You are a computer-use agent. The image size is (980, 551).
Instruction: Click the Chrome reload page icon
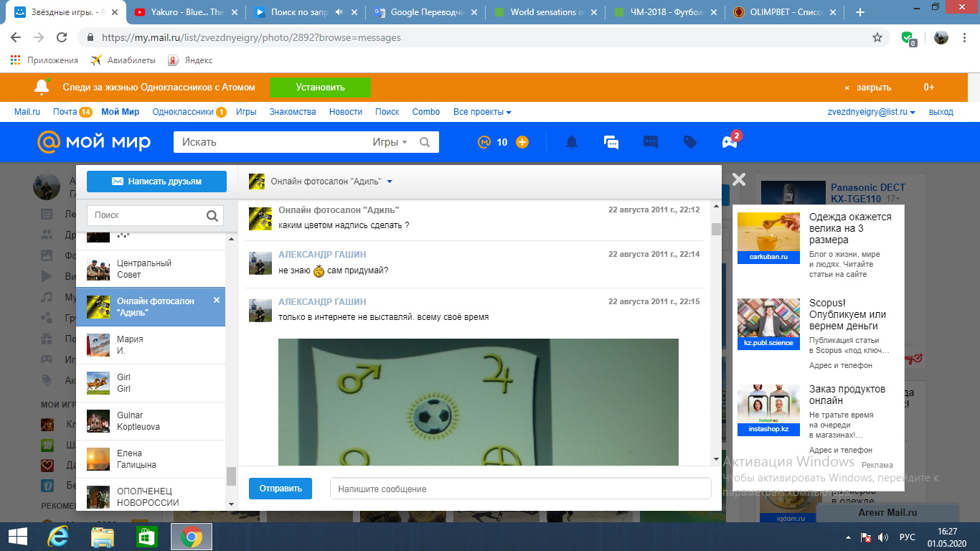pyautogui.click(x=62, y=37)
